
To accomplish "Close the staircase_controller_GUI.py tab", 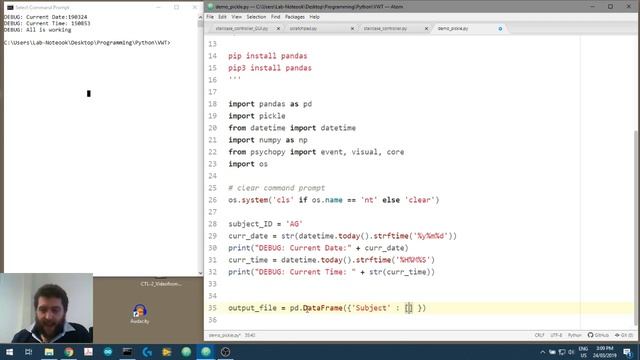I will point(278,29).
